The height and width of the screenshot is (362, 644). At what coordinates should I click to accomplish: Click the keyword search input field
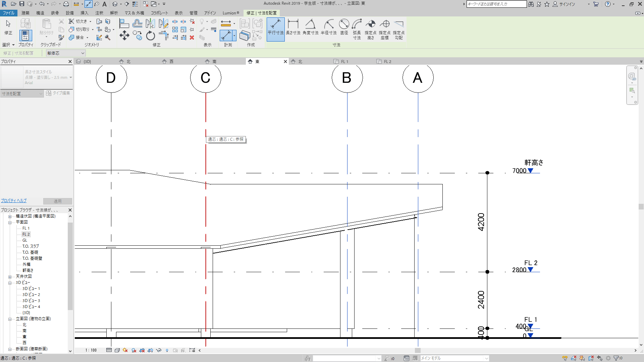[496, 4]
